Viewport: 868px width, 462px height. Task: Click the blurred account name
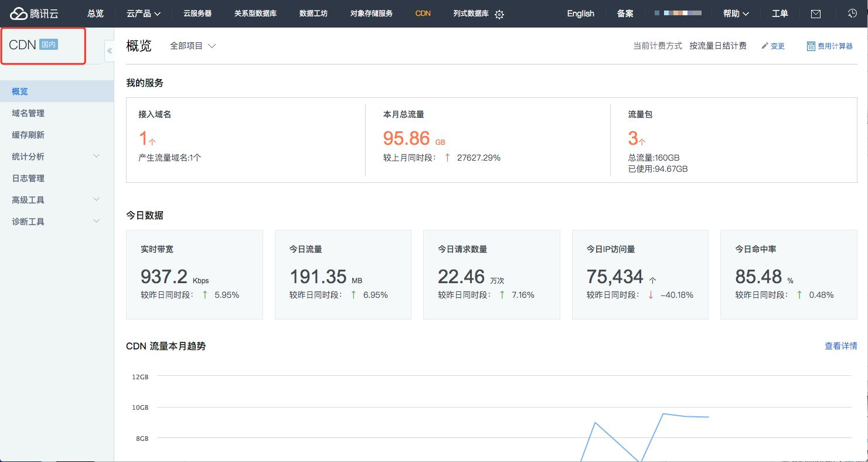[678, 13]
